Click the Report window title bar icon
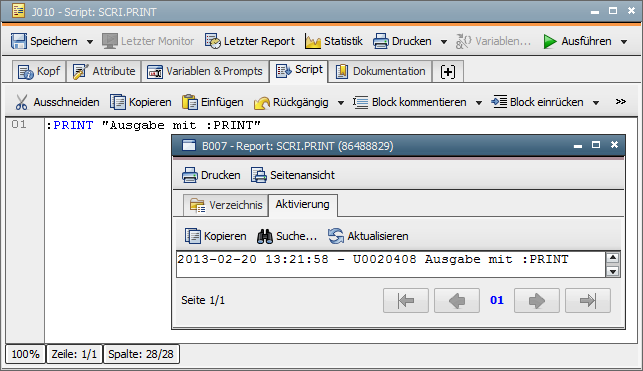This screenshot has height=371, width=643. [189, 146]
